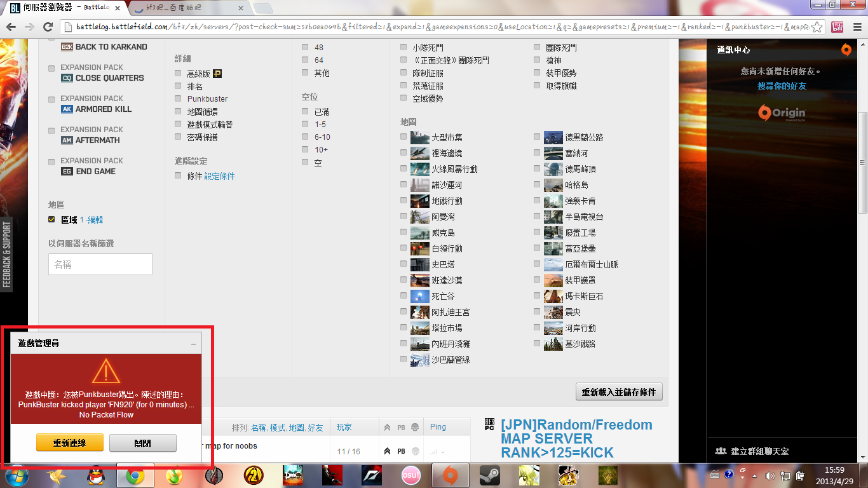Sort the server list by 模式
The height and width of the screenshot is (488, 868).
[278, 428]
